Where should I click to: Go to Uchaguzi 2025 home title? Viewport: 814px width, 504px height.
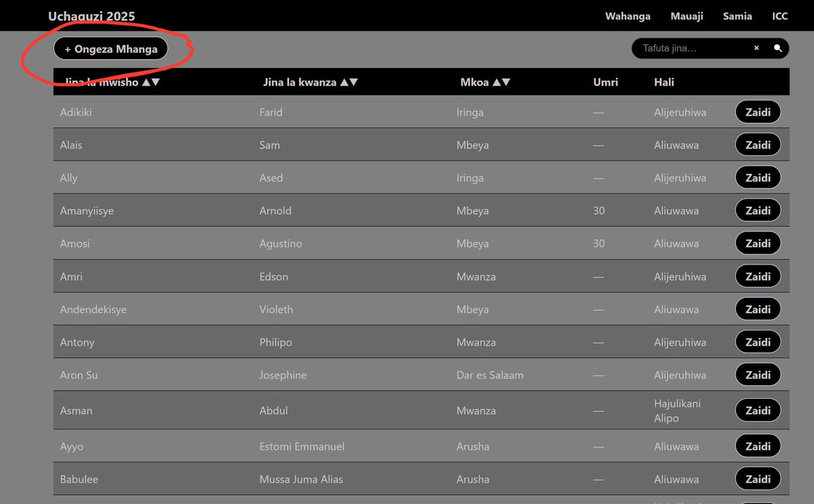pos(92,16)
